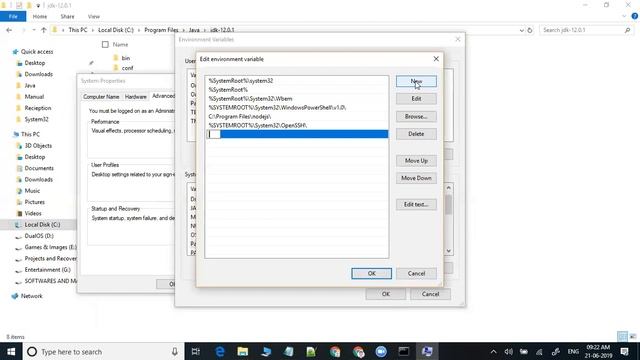Open Pictures under This PC
Image resolution: width=640 pixels, height=360 pixels.
(35, 202)
